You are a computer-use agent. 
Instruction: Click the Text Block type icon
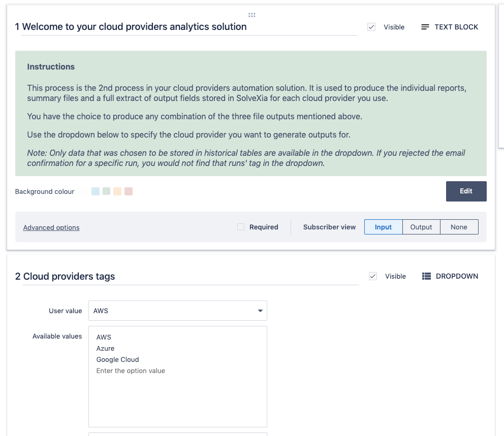click(425, 27)
